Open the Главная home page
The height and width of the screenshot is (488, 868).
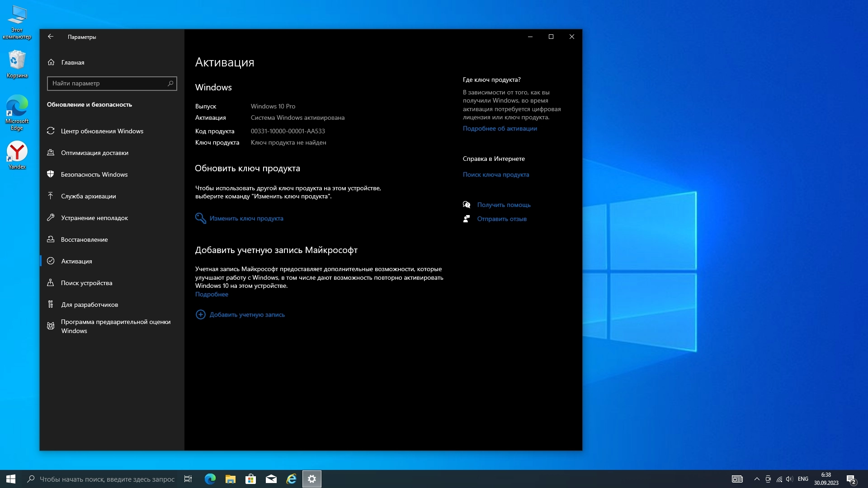tap(72, 62)
